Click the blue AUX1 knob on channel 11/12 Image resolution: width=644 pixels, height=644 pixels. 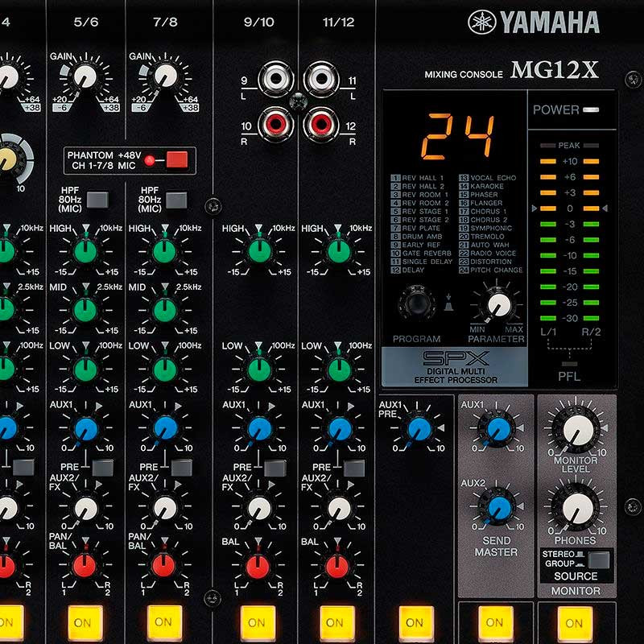[x=338, y=428]
